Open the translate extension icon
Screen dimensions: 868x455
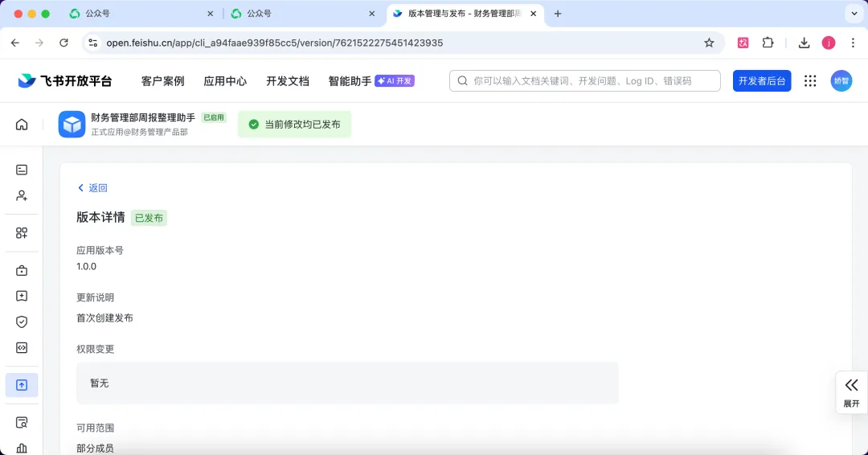tap(743, 43)
